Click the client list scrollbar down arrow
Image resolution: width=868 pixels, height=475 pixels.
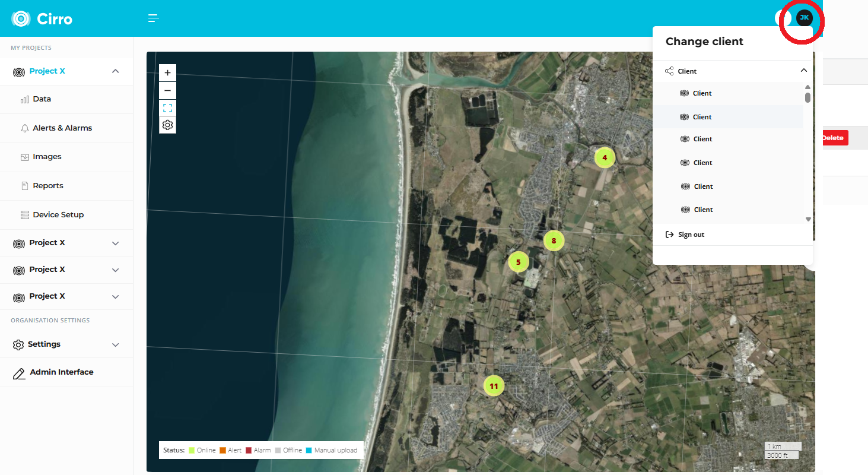(808, 219)
